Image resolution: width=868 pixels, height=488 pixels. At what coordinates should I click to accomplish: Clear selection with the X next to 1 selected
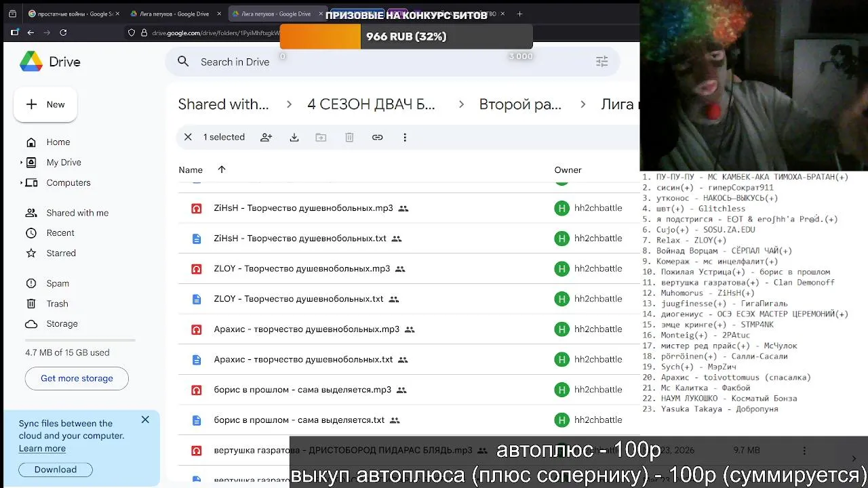point(188,137)
